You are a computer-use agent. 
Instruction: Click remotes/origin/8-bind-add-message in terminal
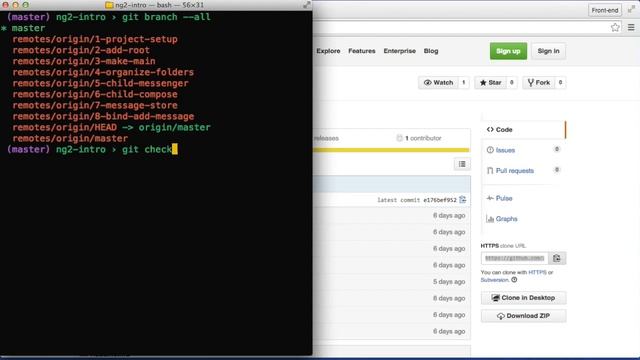point(103,116)
